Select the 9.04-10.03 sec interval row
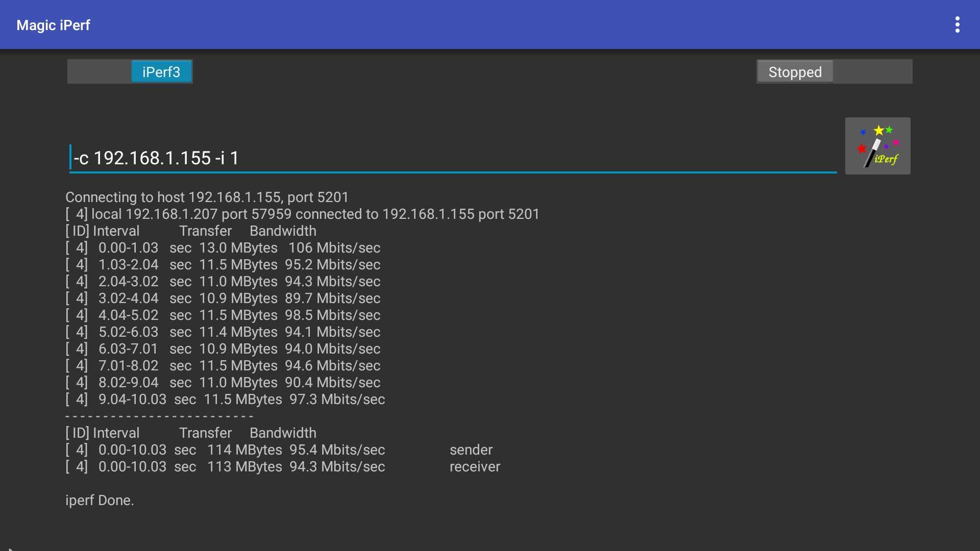 225,399
